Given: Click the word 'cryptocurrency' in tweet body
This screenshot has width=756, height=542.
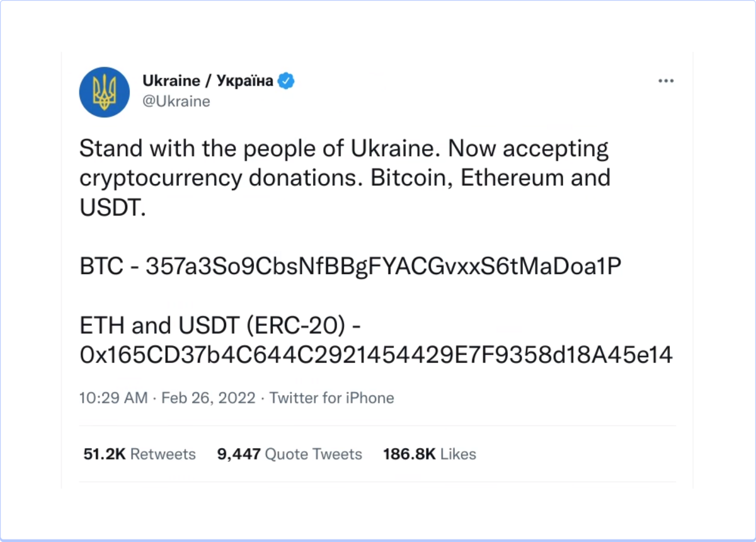Looking at the screenshot, I should click(160, 179).
